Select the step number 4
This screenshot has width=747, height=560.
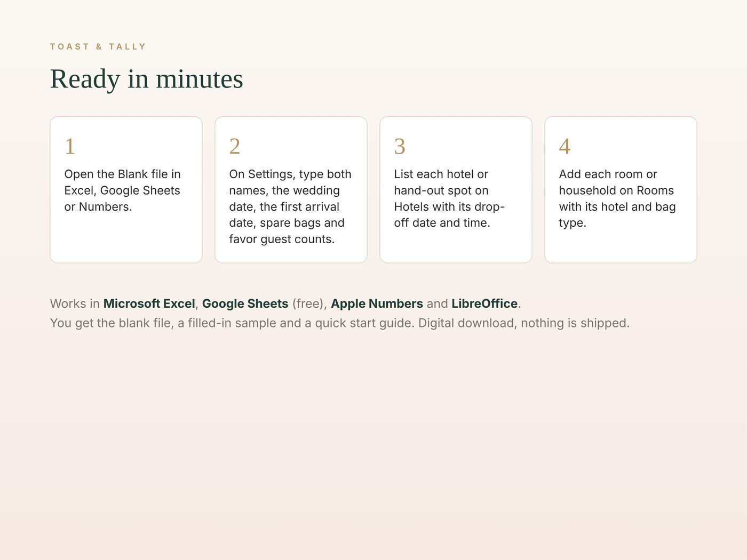tap(565, 146)
